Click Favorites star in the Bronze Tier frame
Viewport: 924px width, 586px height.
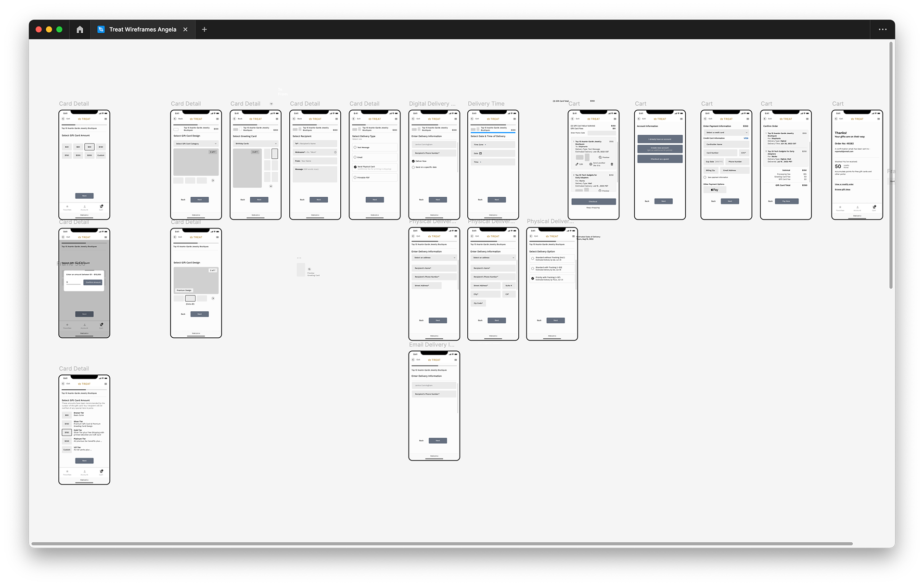click(x=67, y=471)
